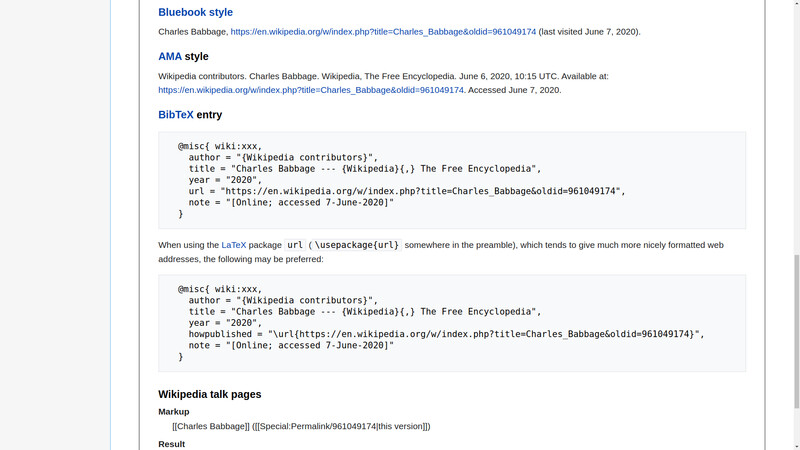This screenshot has width=800, height=450.
Task: Follow the permalink URL in AMA citation
Action: point(310,90)
